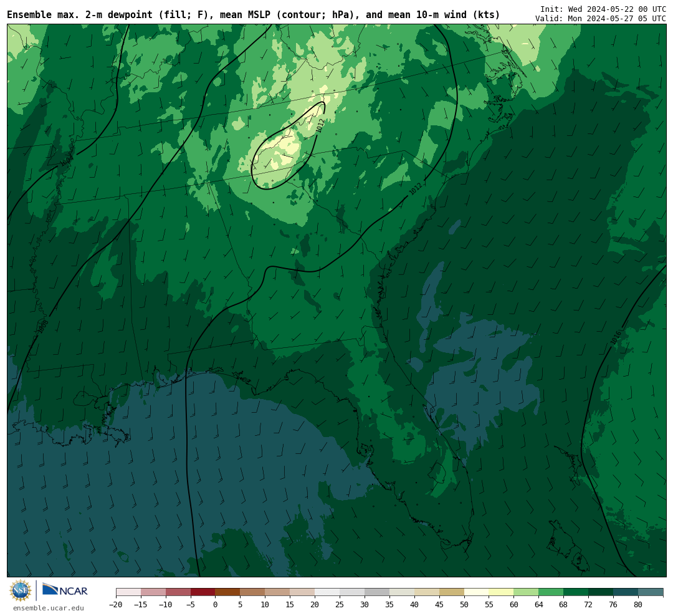This screenshot has width=673, height=616.
Task: Open the ensemble.ucar.edu link text
Action: tap(49, 608)
